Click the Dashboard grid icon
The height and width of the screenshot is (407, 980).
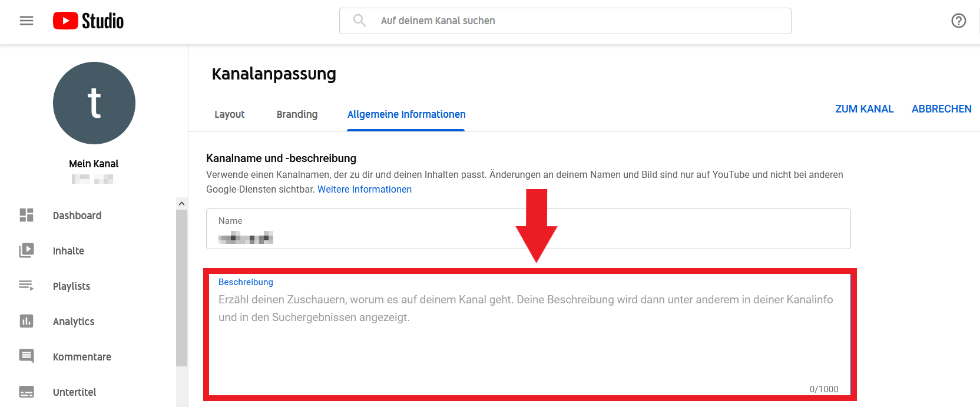click(x=27, y=215)
